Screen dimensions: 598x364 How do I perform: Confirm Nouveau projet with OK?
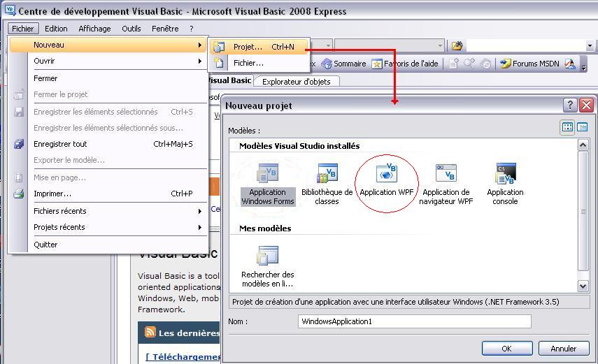[x=507, y=349]
